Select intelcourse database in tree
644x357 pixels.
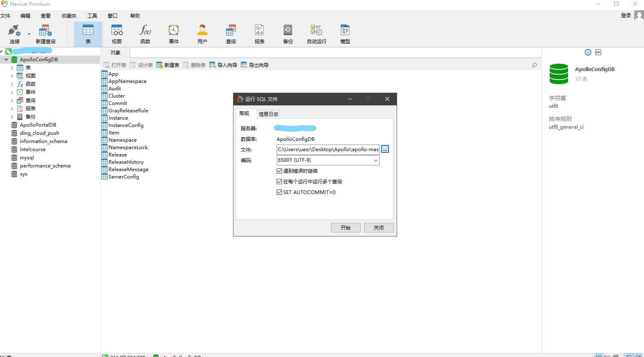[33, 149]
